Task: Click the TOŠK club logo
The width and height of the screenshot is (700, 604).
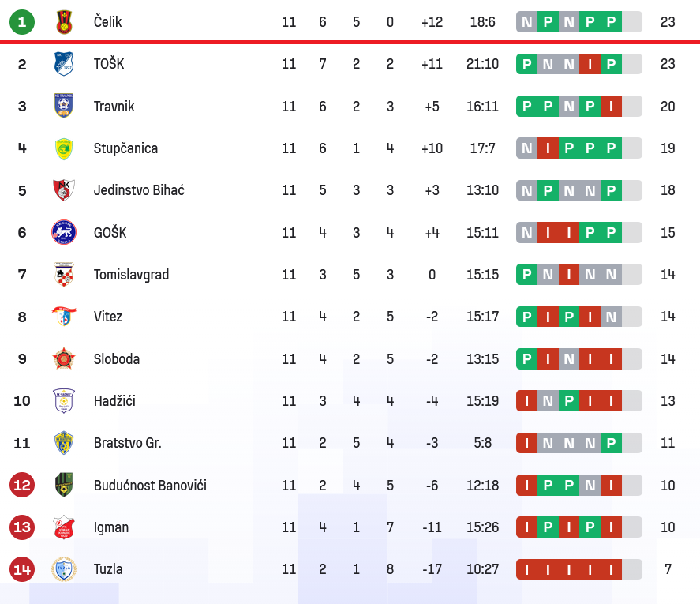Action: 64,64
